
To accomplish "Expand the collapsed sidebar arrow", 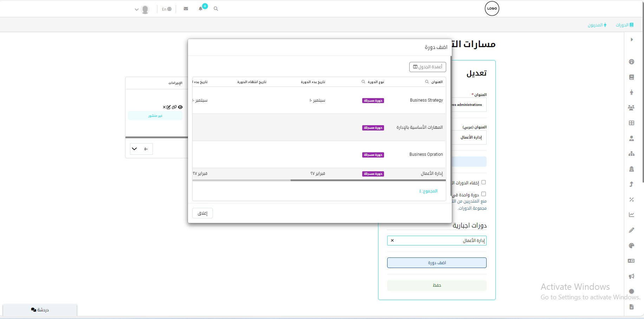I will 631,40.
